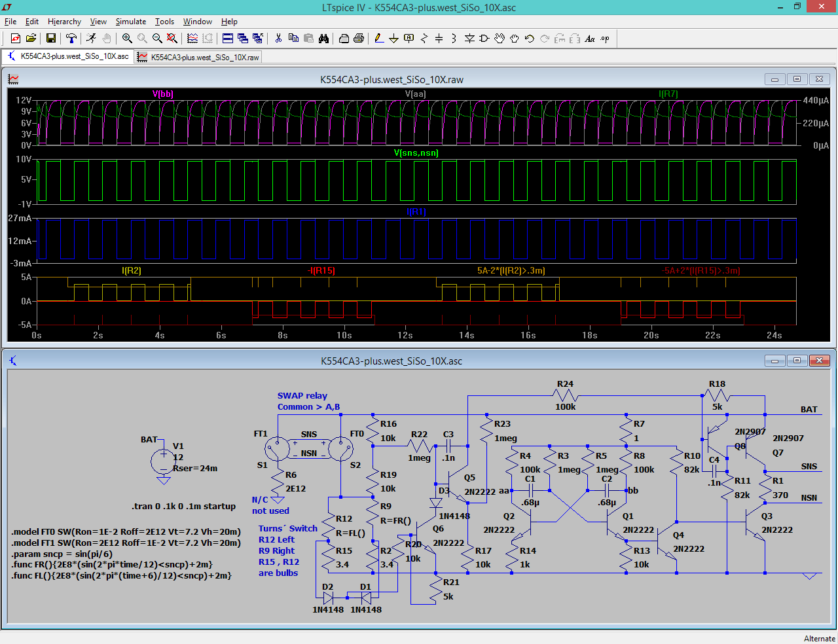Open the Edit menu

click(32, 22)
